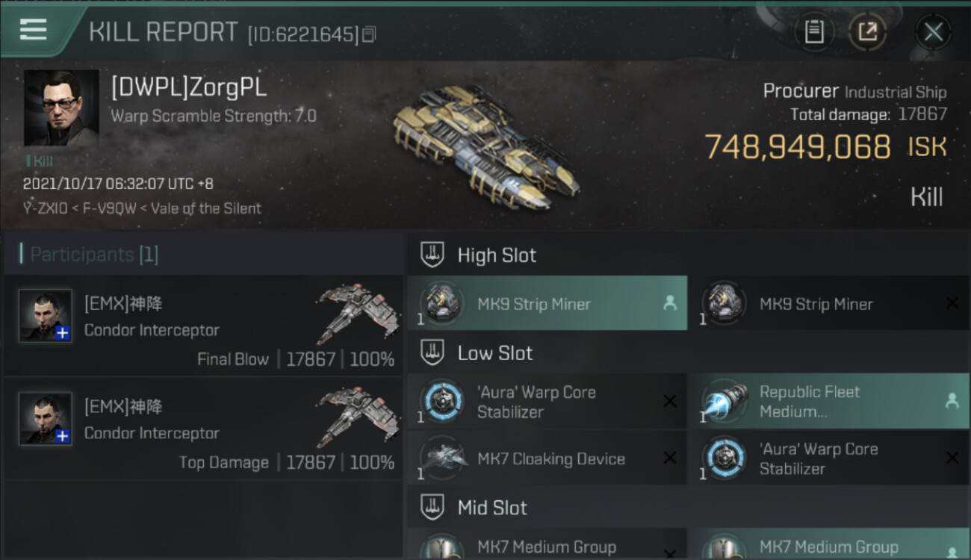Click the Procurer ship image
Screen dimensions: 971x560
click(484, 143)
